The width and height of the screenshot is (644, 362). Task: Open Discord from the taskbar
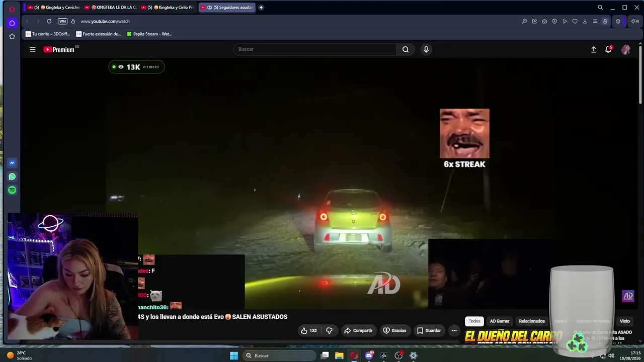point(369,355)
